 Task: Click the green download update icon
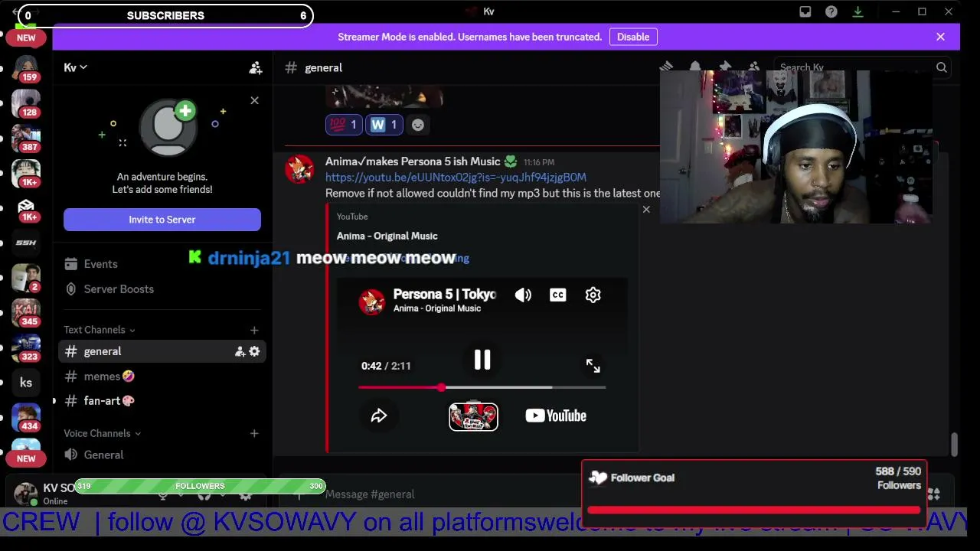click(857, 11)
